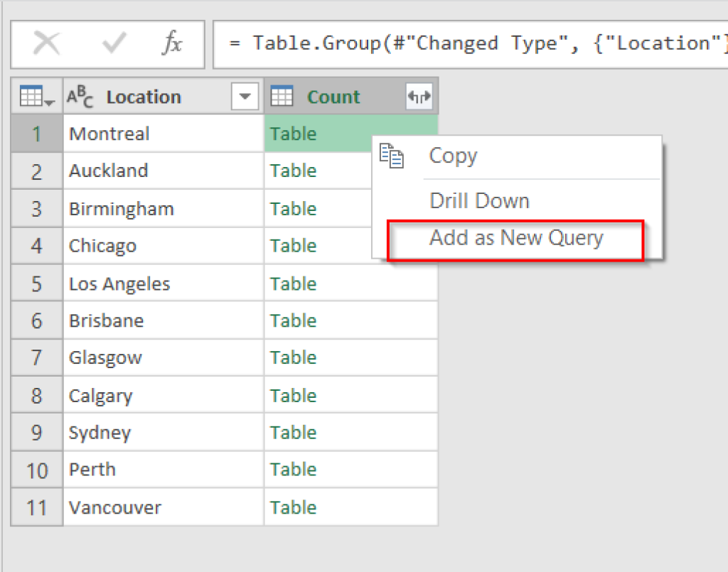Click in the formula bar text field
The height and width of the screenshot is (572, 728).
click(x=469, y=44)
